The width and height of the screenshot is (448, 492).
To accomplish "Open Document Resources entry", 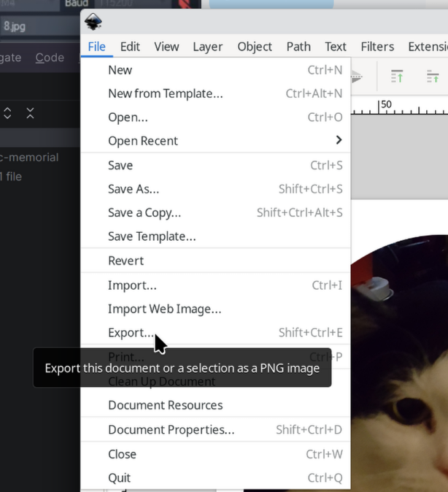I will [x=215, y=405].
